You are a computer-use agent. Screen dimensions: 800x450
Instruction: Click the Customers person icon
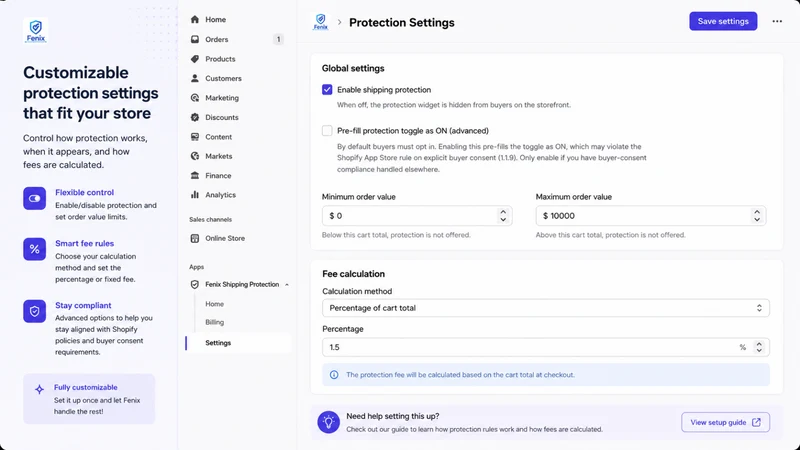pyautogui.click(x=194, y=78)
